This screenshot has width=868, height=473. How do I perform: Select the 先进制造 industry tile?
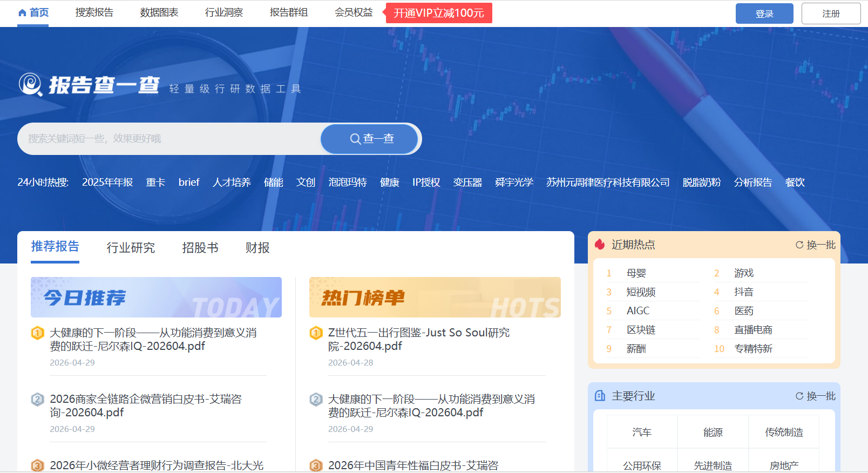[x=713, y=461]
